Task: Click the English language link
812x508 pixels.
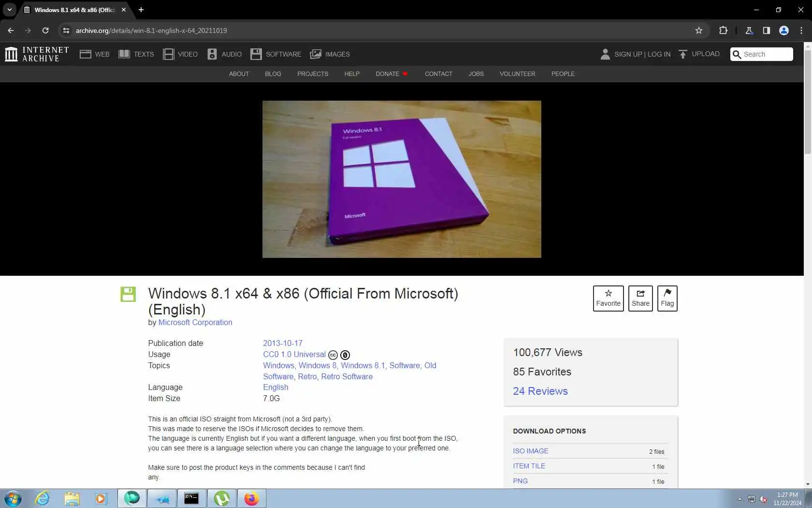Action: point(275,388)
